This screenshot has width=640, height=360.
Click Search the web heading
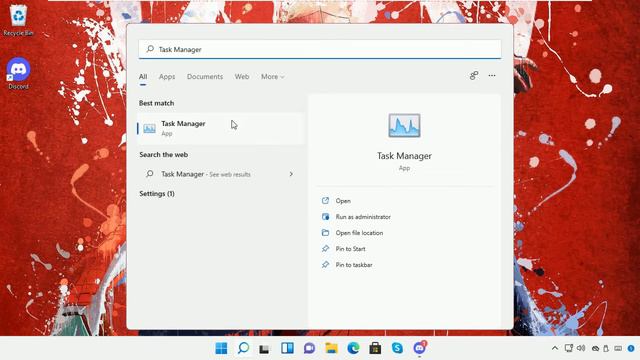163,155
